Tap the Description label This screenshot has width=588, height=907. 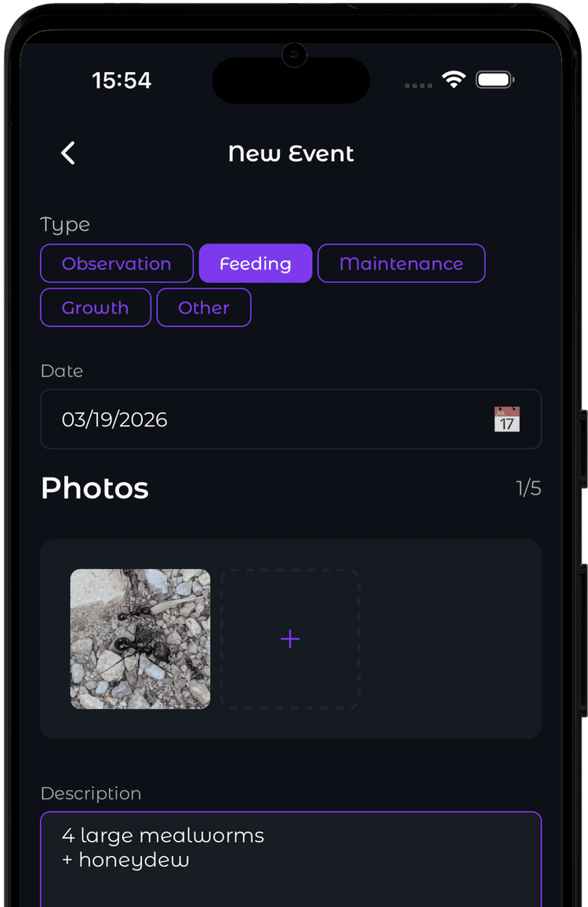91,793
